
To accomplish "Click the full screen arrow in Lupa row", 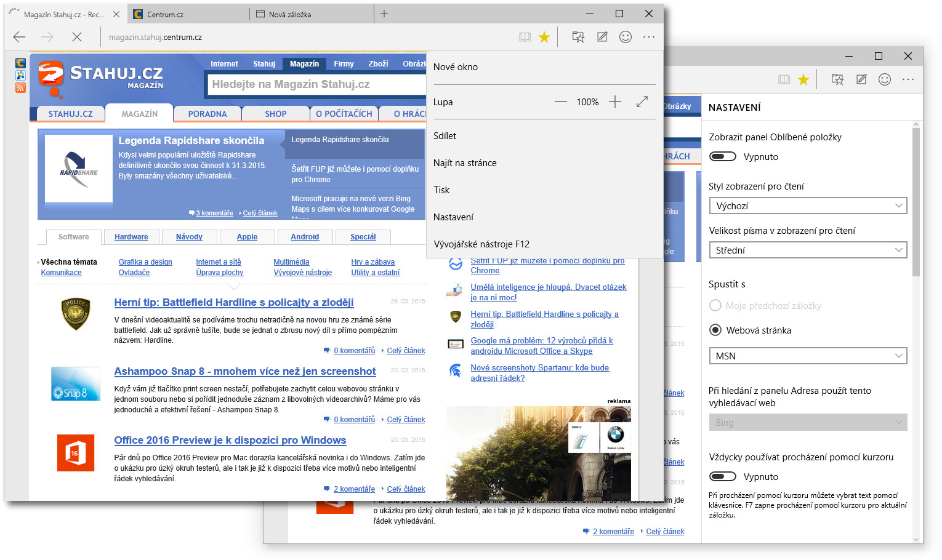I will click(x=642, y=102).
